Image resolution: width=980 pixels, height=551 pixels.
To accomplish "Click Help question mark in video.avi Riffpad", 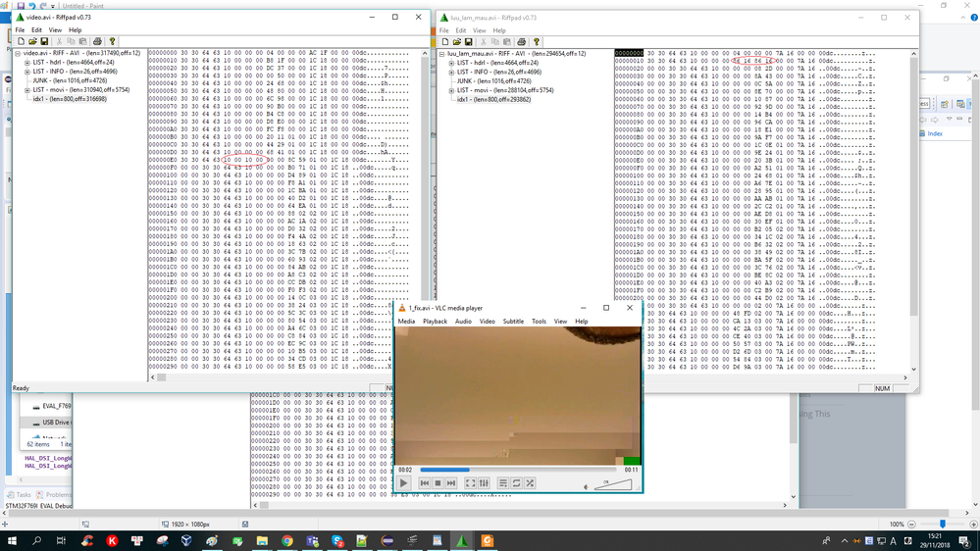I will 113,42.
